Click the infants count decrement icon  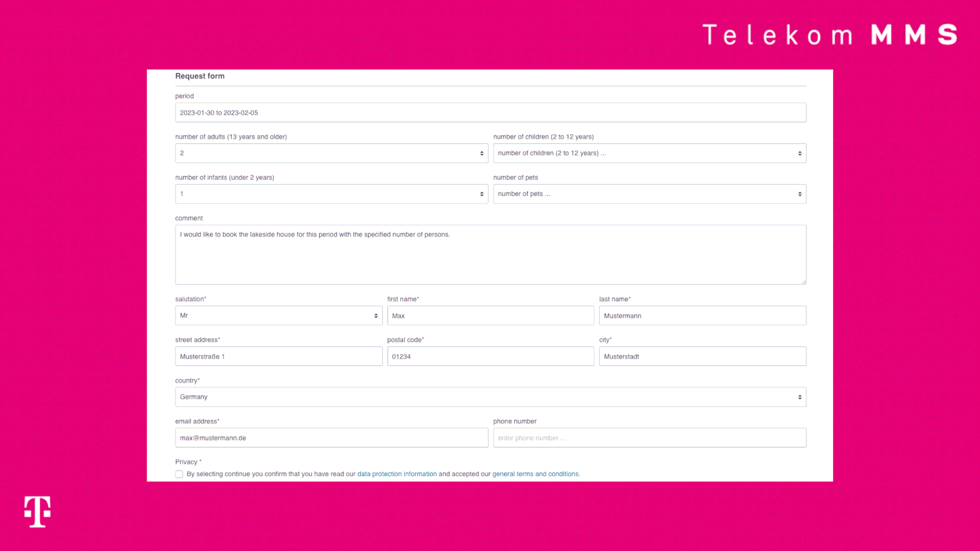click(x=482, y=196)
